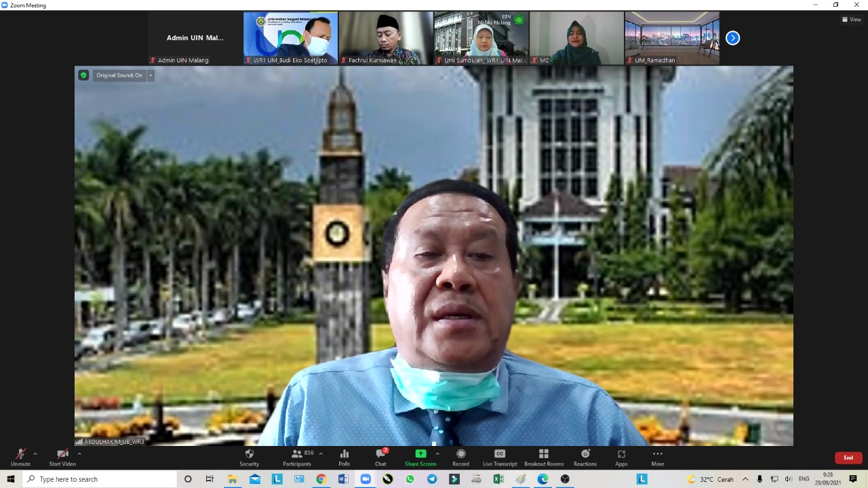Open the Chat panel
868x488 pixels.
coord(380,457)
